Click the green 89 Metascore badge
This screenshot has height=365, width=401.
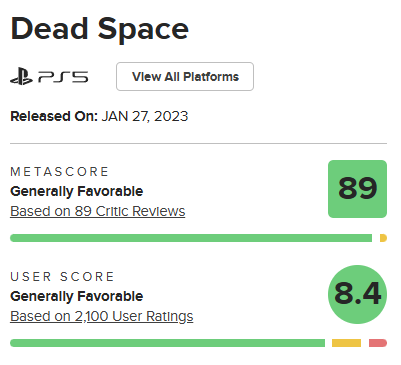pyautogui.click(x=357, y=189)
